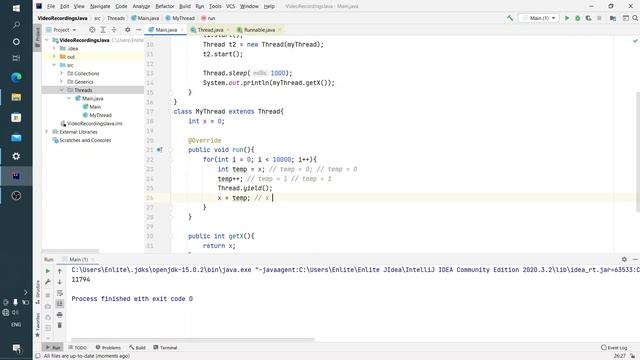This screenshot has height=360, width=640.
Task: Click the stop icon in the top toolbar
Action: tap(599, 18)
